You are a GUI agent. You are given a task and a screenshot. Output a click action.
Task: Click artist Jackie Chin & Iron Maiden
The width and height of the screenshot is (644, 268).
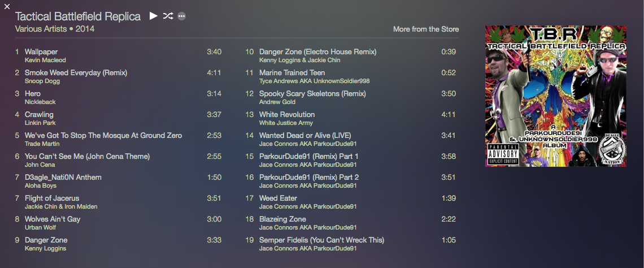pyautogui.click(x=61, y=207)
